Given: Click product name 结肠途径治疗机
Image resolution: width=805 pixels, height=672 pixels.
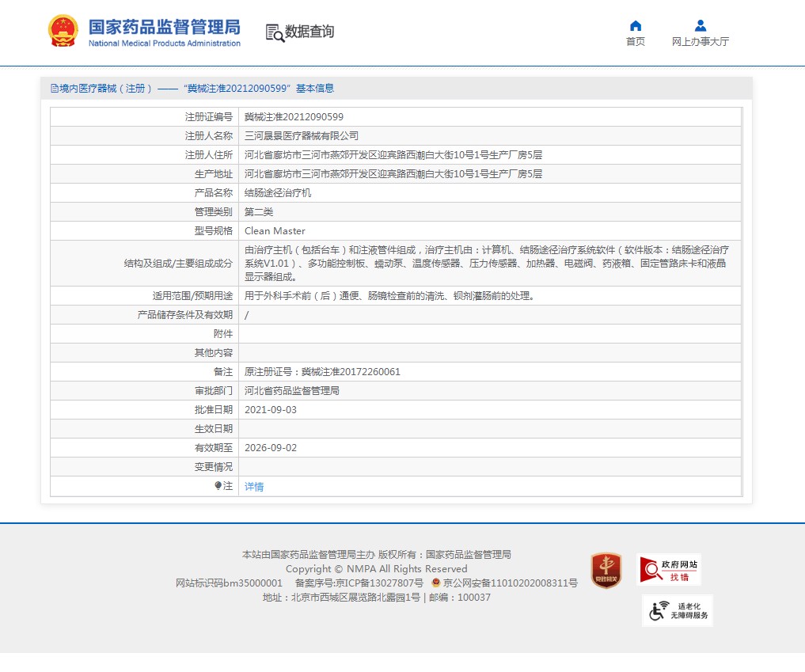Looking at the screenshot, I should [278, 193].
